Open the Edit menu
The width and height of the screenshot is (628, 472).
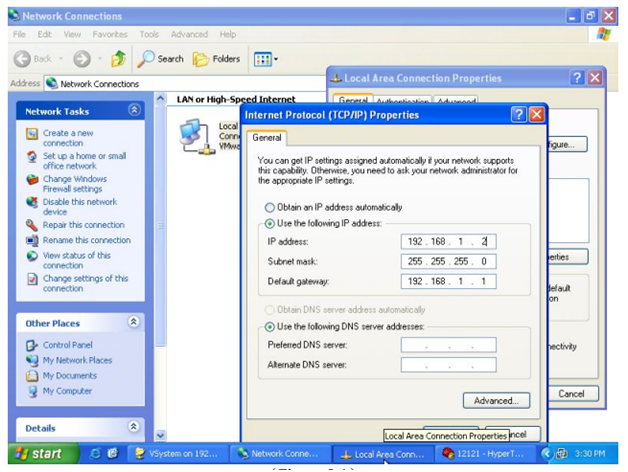[x=44, y=34]
